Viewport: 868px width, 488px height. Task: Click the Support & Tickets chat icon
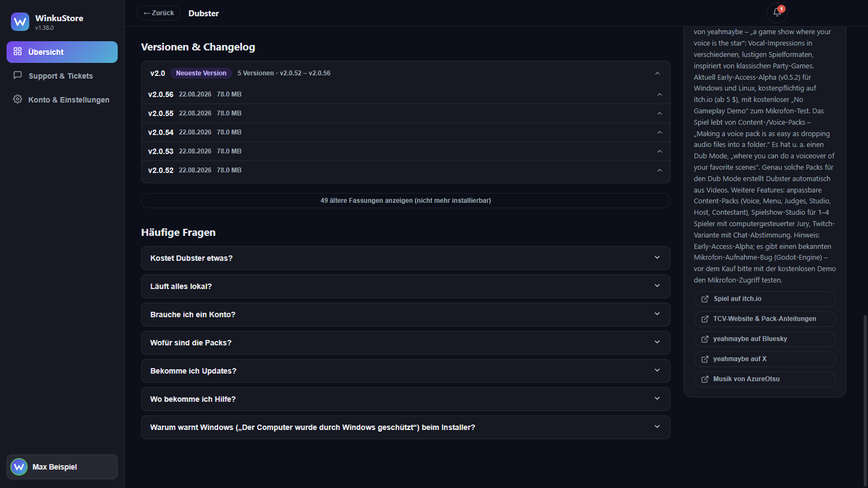[18, 75]
